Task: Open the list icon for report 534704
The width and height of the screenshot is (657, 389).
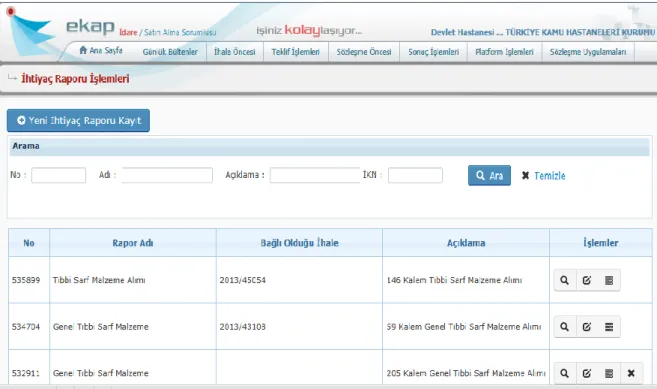Action: (609, 327)
